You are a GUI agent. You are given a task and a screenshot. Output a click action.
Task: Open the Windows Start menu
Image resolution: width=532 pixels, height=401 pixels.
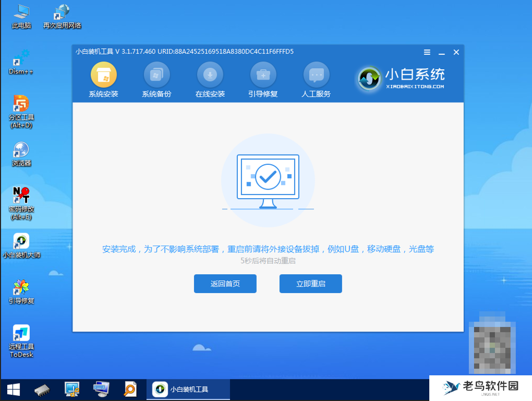tap(13, 389)
